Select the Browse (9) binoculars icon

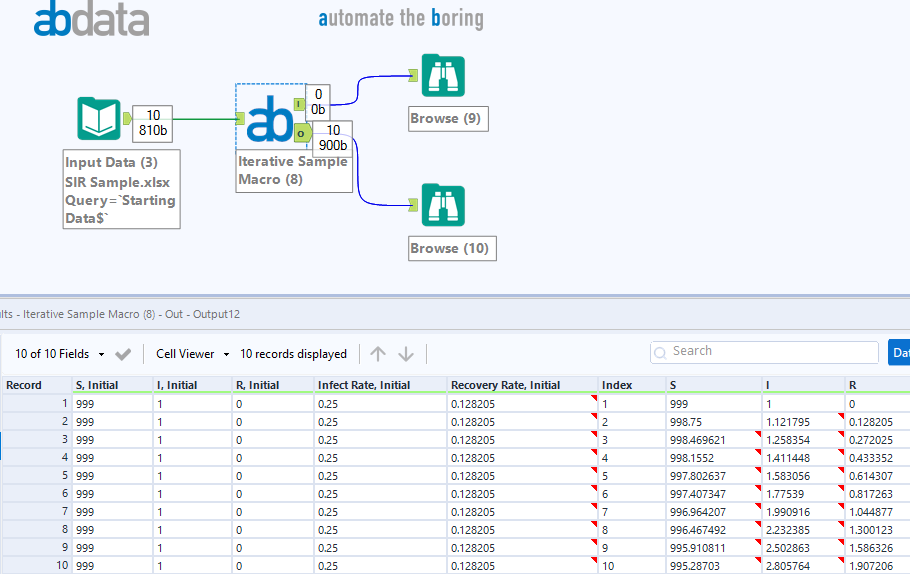pyautogui.click(x=443, y=75)
